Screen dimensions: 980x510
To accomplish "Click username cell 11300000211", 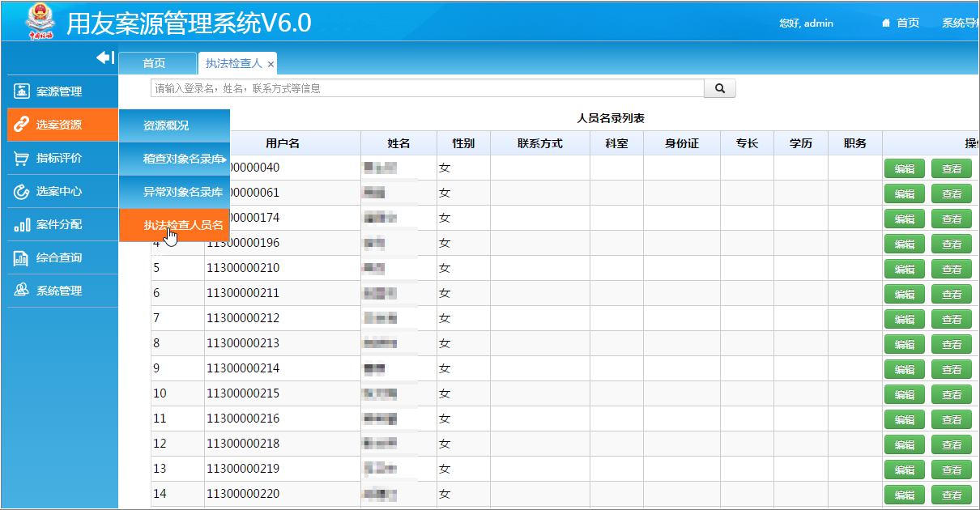I will [283, 293].
